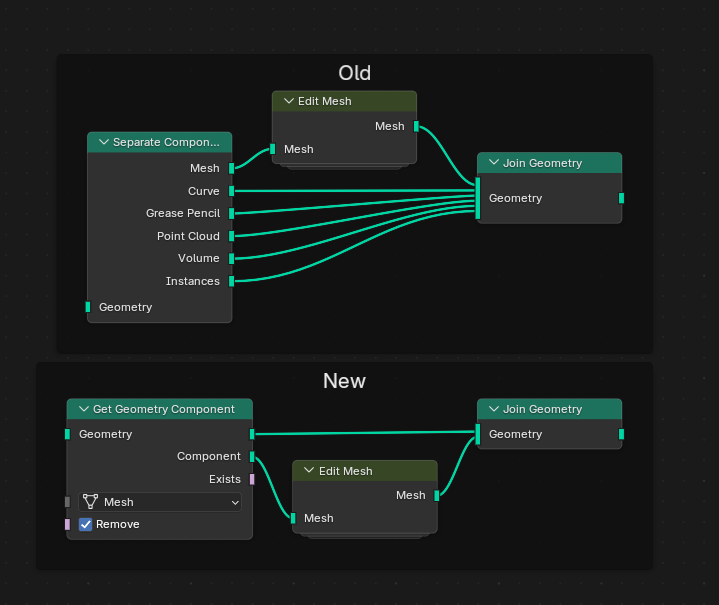Click the Component output socket
Image resolution: width=719 pixels, height=605 pixels.
click(252, 456)
